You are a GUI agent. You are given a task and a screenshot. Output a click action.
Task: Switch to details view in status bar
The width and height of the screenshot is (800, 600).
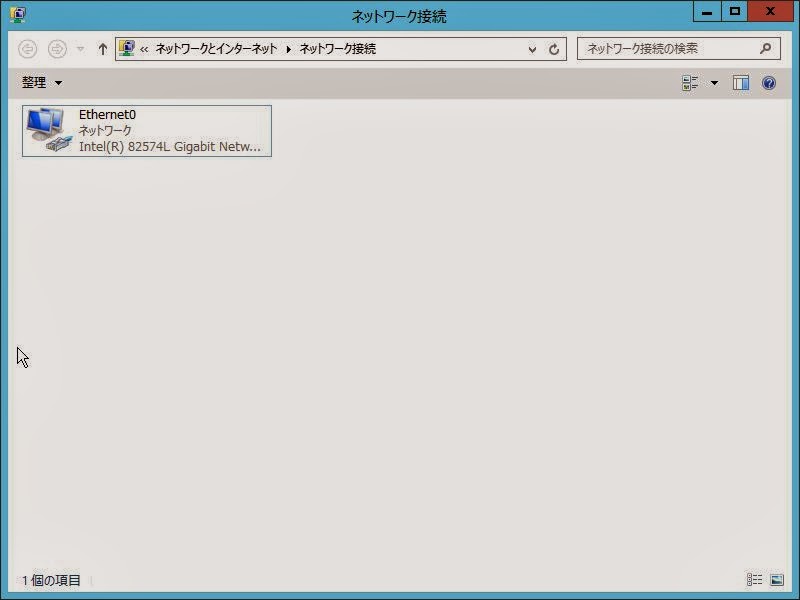point(754,580)
